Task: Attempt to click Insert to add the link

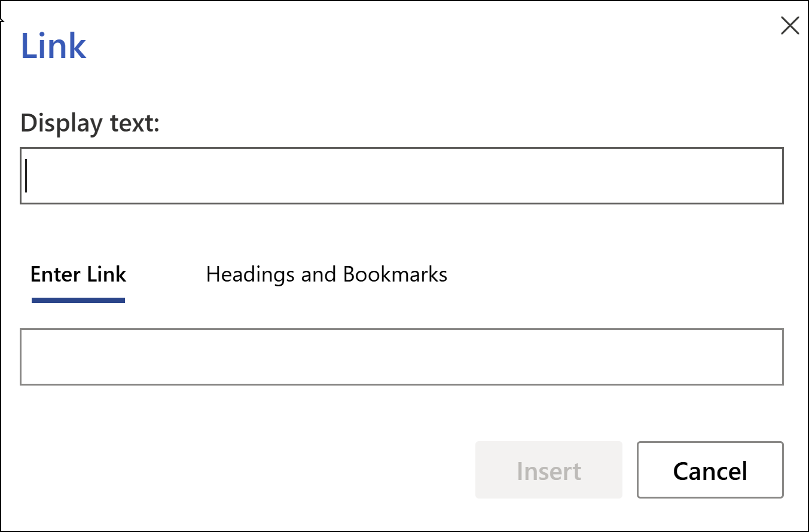Action: pyautogui.click(x=548, y=470)
